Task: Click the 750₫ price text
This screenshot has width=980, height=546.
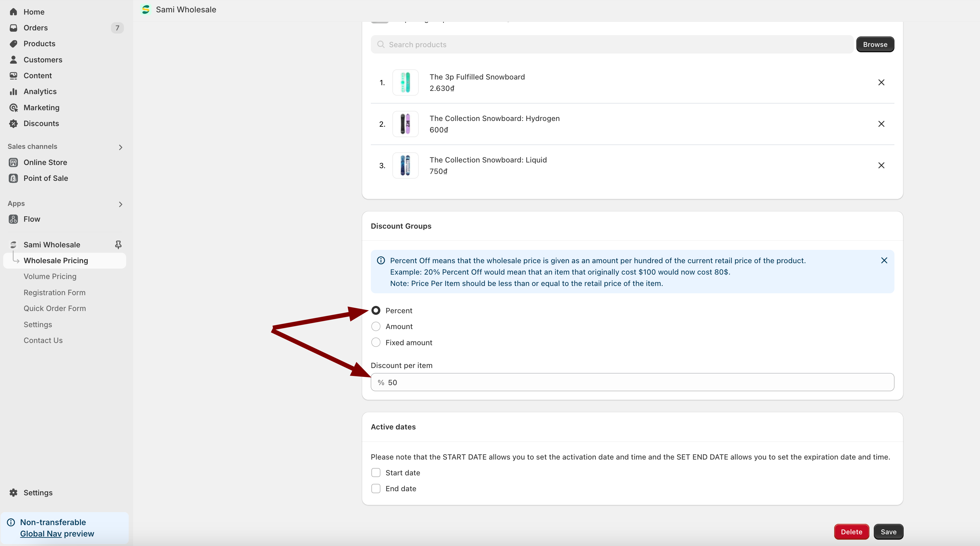Action: 438,171
